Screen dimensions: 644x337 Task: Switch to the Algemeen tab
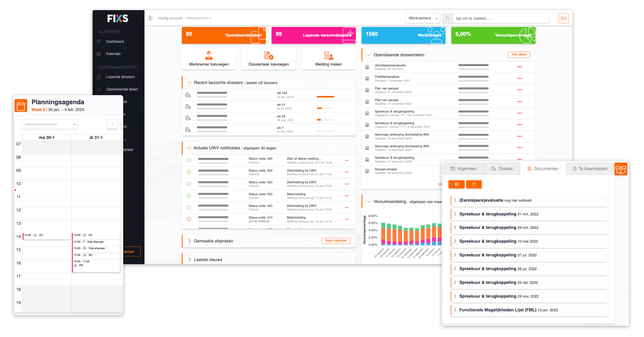click(464, 169)
